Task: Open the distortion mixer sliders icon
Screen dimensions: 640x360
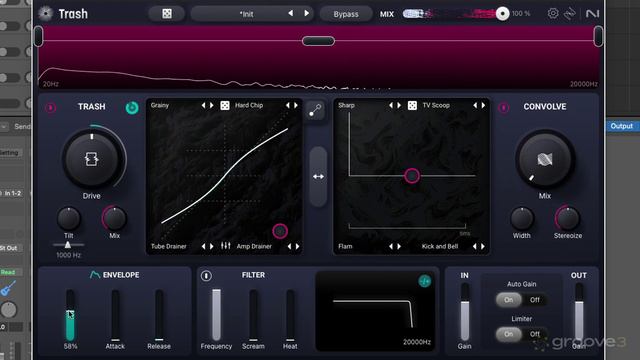Action: [x=225, y=246]
